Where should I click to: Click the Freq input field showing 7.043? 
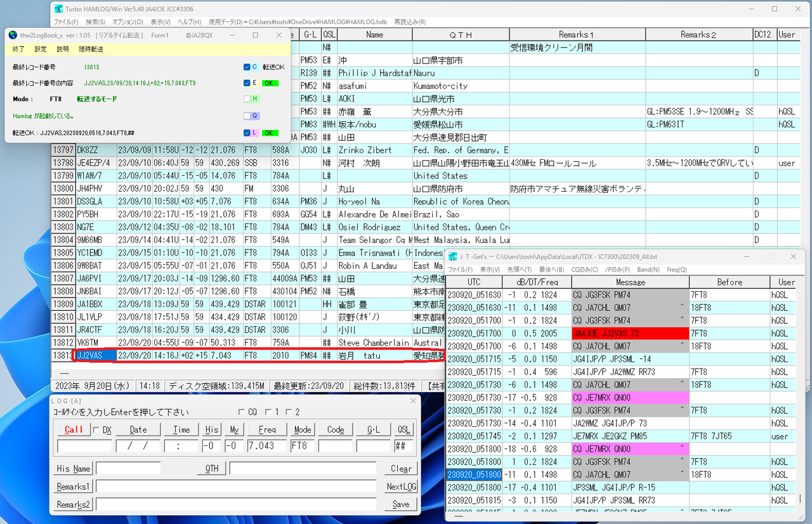click(x=267, y=445)
